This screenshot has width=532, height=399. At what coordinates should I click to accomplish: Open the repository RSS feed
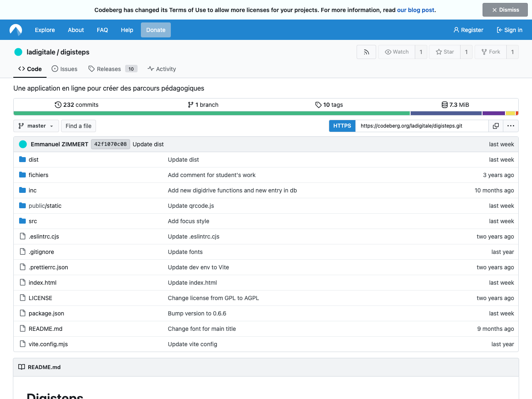click(x=366, y=52)
